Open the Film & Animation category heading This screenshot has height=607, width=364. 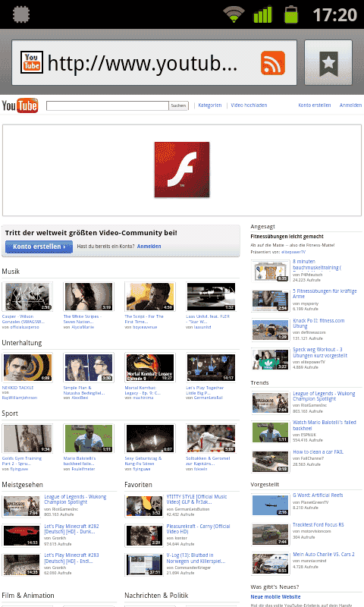pyautogui.click(x=28, y=596)
